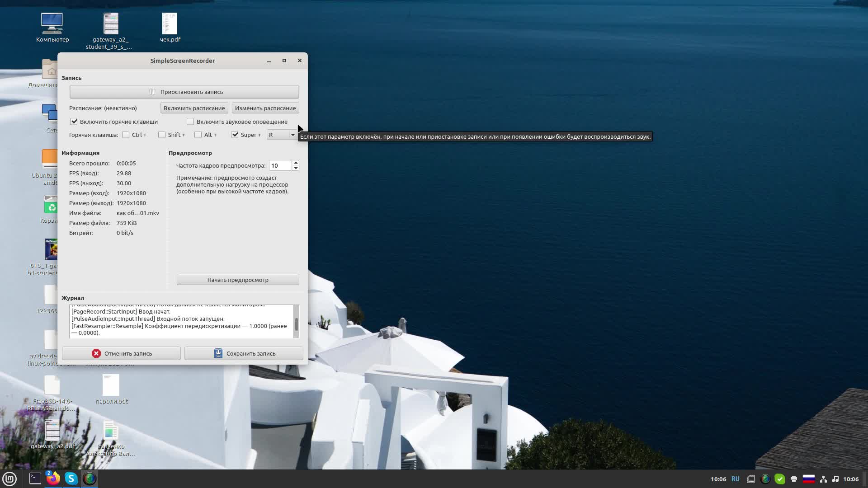Uncheck the Super + hotkey modifier
Viewport: 868px width, 488px height.
pyautogui.click(x=235, y=135)
